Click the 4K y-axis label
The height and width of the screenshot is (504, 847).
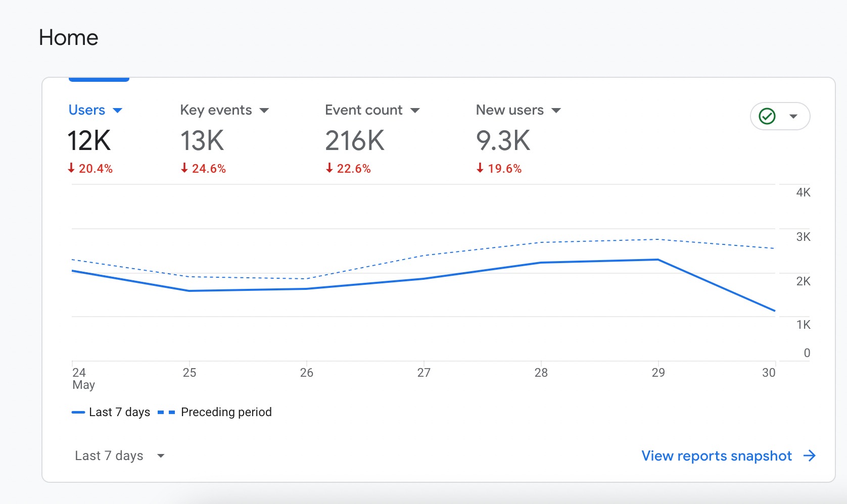(x=803, y=192)
